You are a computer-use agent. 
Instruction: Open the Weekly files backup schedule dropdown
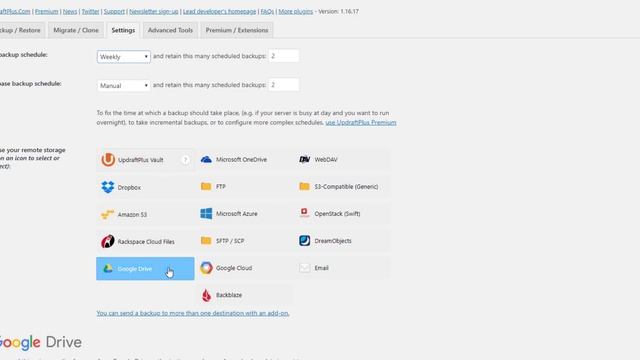coord(124,57)
